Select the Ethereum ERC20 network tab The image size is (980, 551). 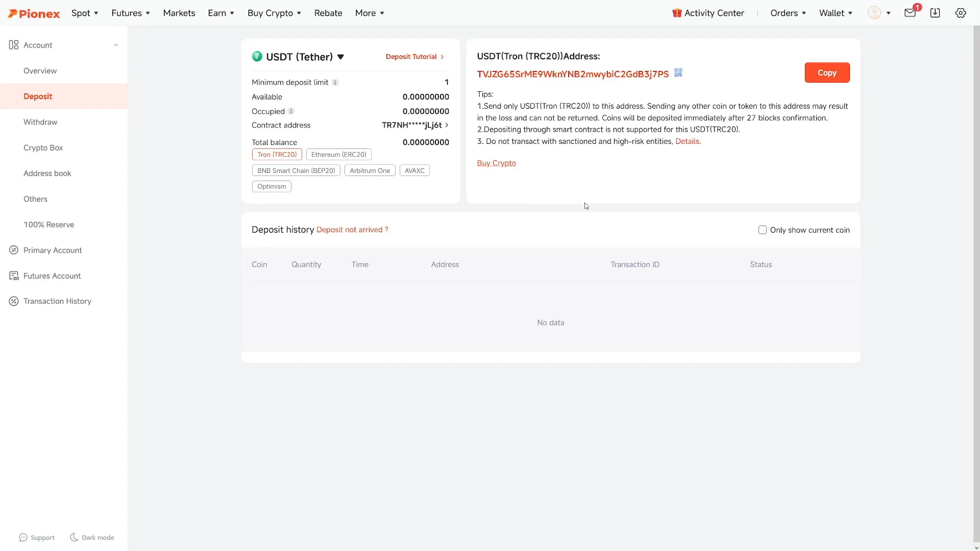click(x=338, y=154)
